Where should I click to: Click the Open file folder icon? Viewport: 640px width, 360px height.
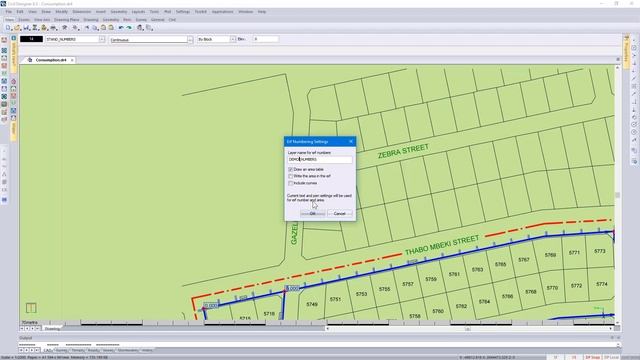coord(17,28)
